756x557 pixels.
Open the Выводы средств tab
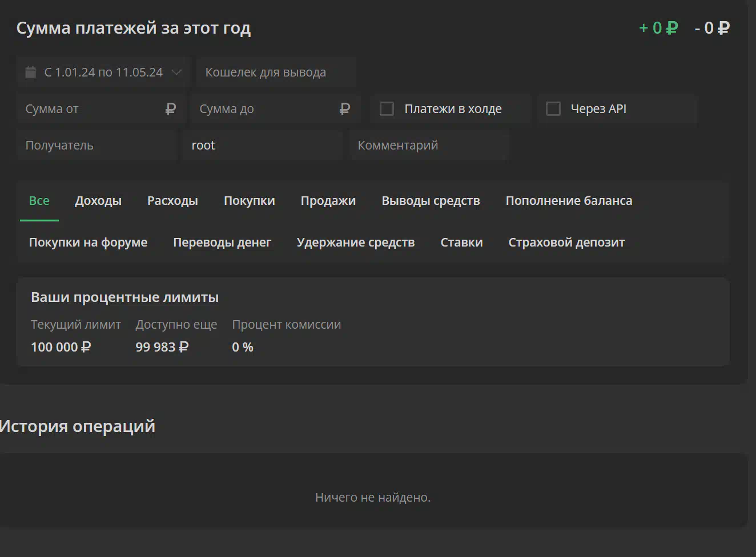431,201
